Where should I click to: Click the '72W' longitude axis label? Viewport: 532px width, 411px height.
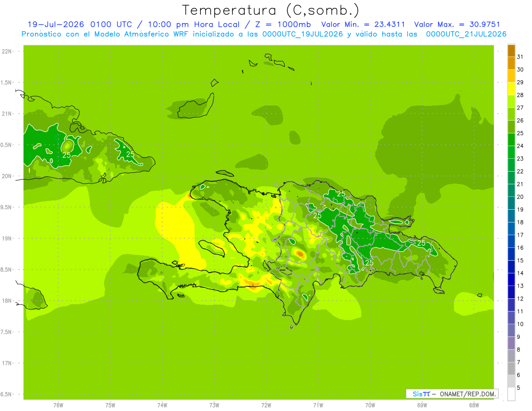click(266, 405)
